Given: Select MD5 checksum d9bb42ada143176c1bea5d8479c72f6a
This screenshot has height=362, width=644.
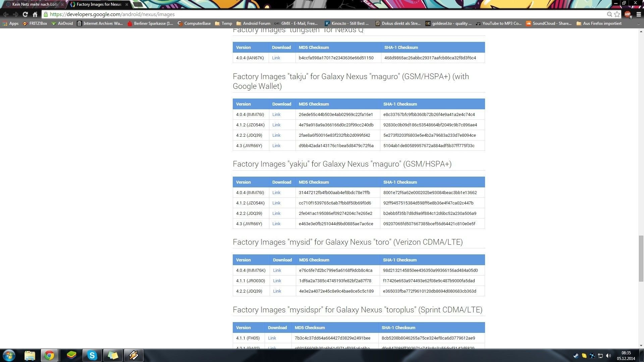Looking at the screenshot, I should click(x=336, y=146).
